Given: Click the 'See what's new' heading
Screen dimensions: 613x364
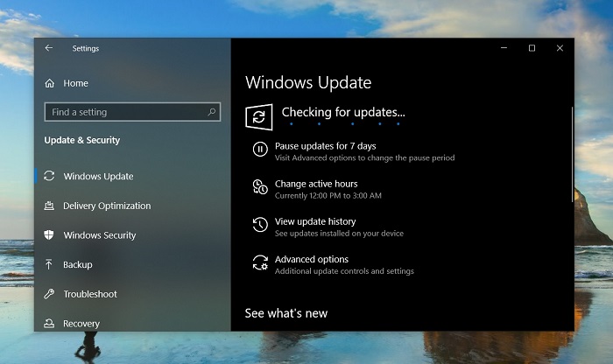Looking at the screenshot, I should [x=286, y=313].
